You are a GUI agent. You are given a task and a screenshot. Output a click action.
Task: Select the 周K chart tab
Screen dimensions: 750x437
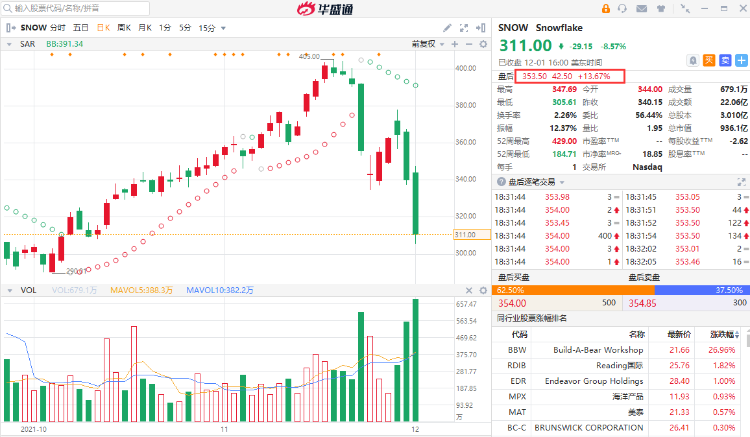click(124, 28)
